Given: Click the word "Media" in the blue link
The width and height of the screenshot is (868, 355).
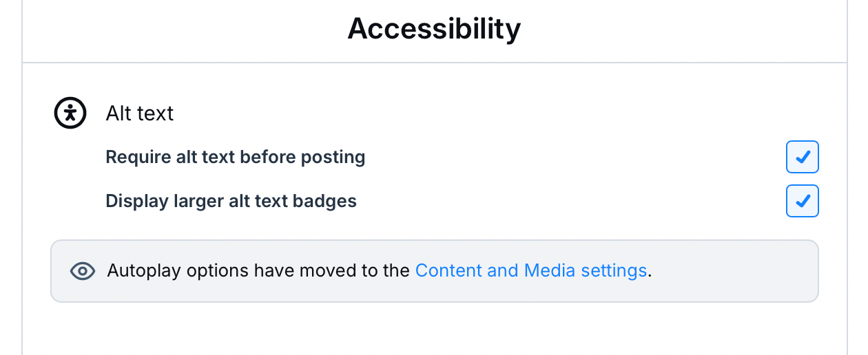Looking at the screenshot, I should pyautogui.click(x=549, y=270).
